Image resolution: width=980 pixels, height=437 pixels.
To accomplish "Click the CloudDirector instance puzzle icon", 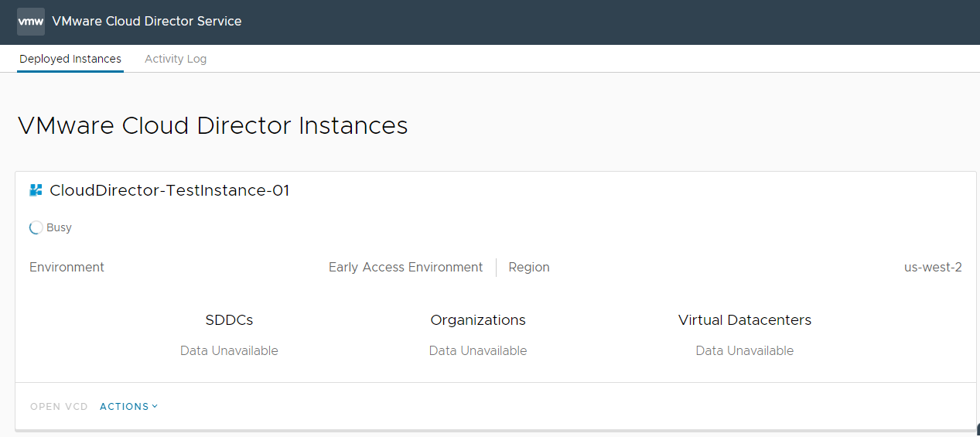I will [x=36, y=189].
